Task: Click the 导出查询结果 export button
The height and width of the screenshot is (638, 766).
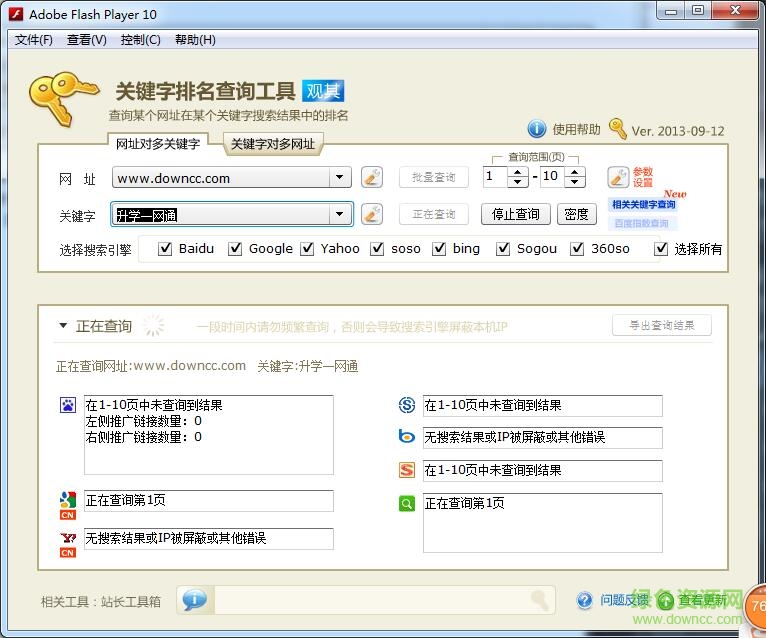Action: [x=661, y=325]
